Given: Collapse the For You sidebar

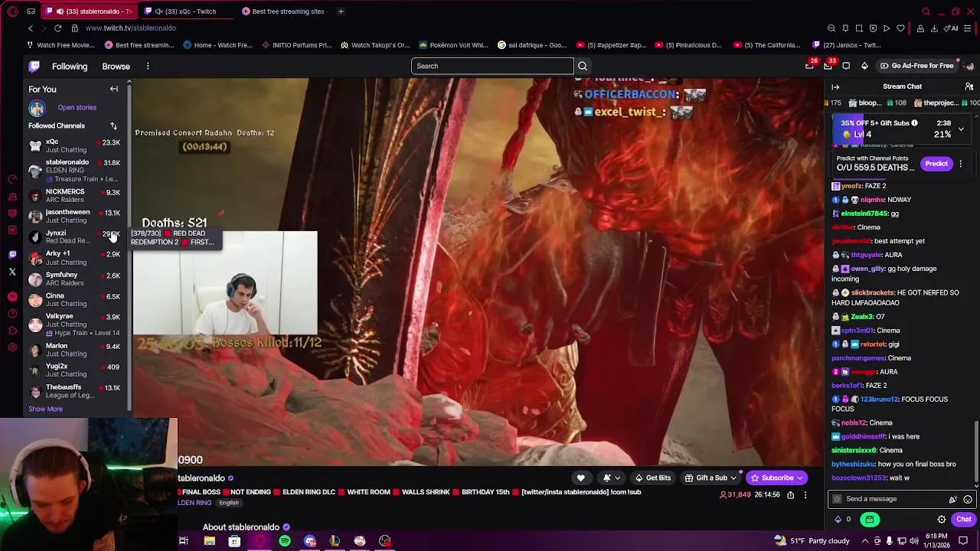Looking at the screenshot, I should point(113,89).
